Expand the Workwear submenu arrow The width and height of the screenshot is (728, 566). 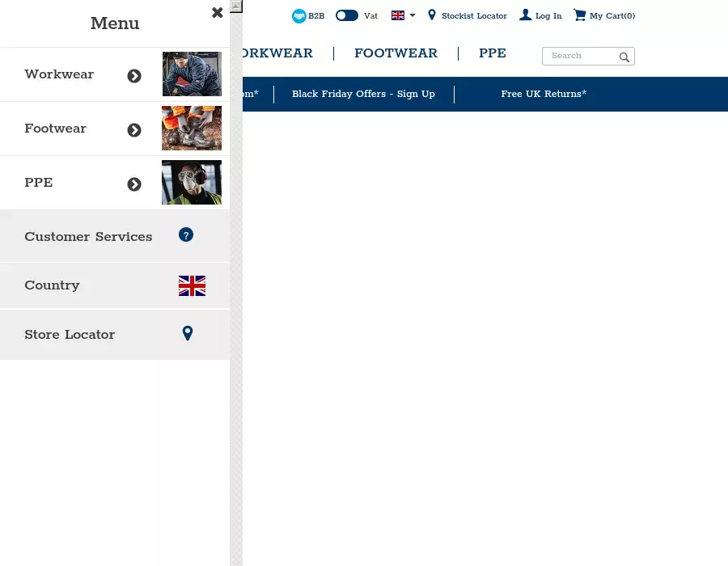point(134,76)
